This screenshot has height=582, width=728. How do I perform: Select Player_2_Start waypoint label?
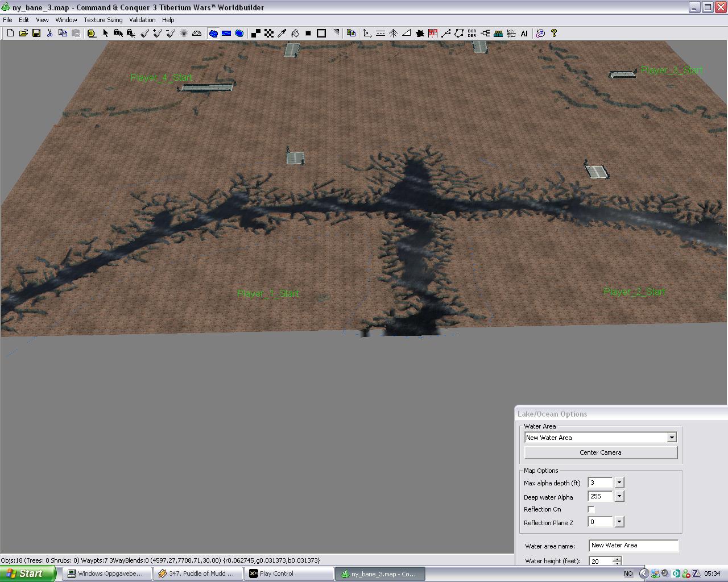(634, 292)
